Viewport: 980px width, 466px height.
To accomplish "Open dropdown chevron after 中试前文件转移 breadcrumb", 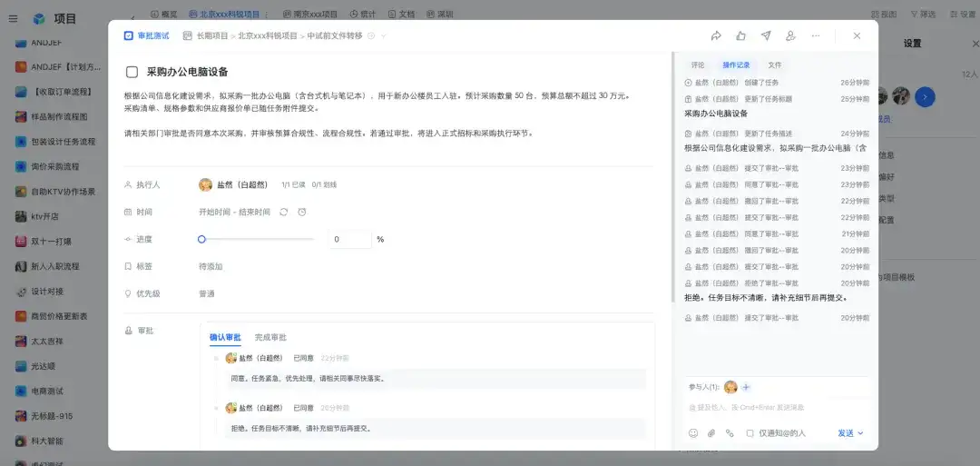I will coord(384,36).
